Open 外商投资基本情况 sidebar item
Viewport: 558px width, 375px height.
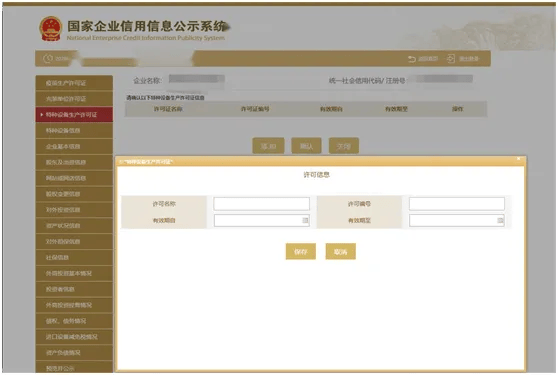(x=74, y=273)
